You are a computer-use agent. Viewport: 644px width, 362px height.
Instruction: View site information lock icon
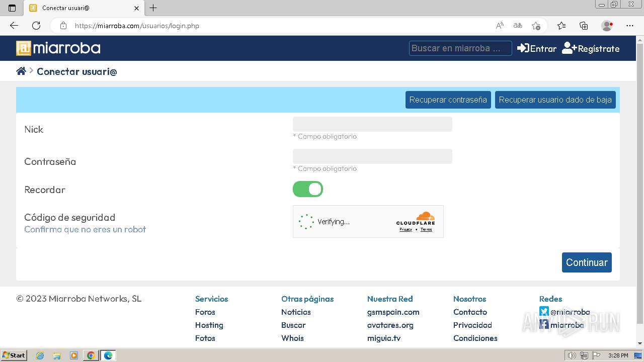tap(63, 26)
